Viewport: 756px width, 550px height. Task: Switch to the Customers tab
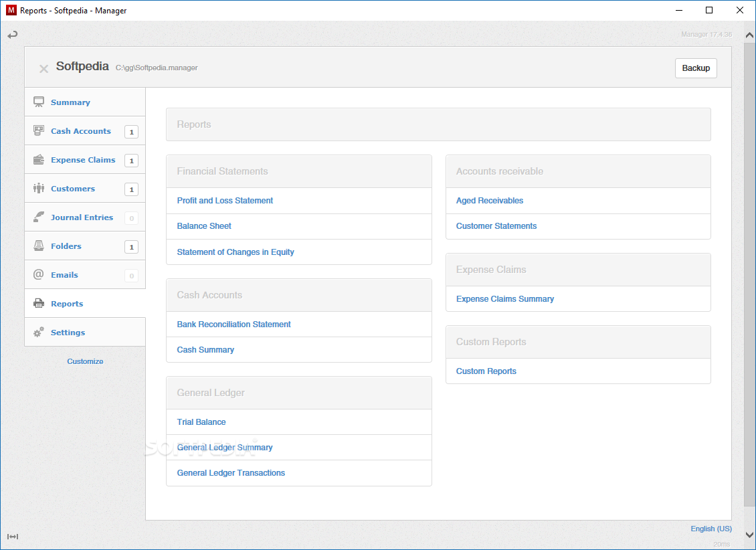click(x=73, y=189)
